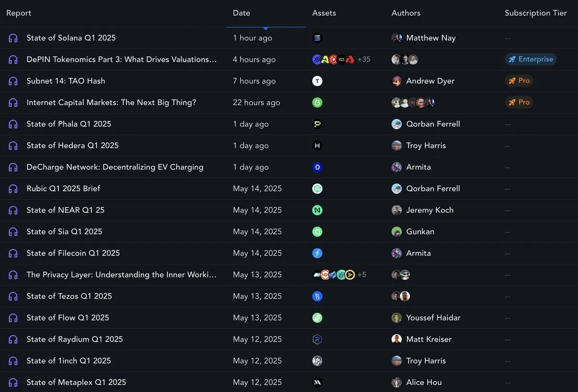
Task: Listen to Internet Capital Markets report
Action: coord(13,103)
